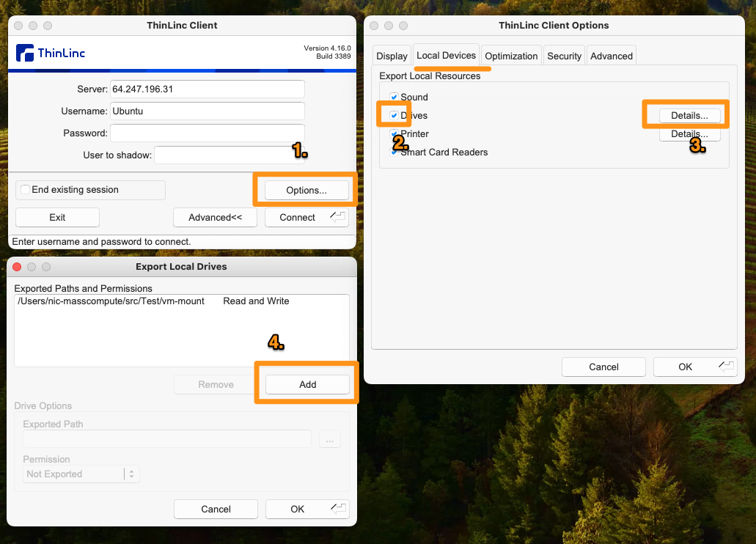This screenshot has width=756, height=544.
Task: Switch to the Security tab
Action: click(x=564, y=56)
